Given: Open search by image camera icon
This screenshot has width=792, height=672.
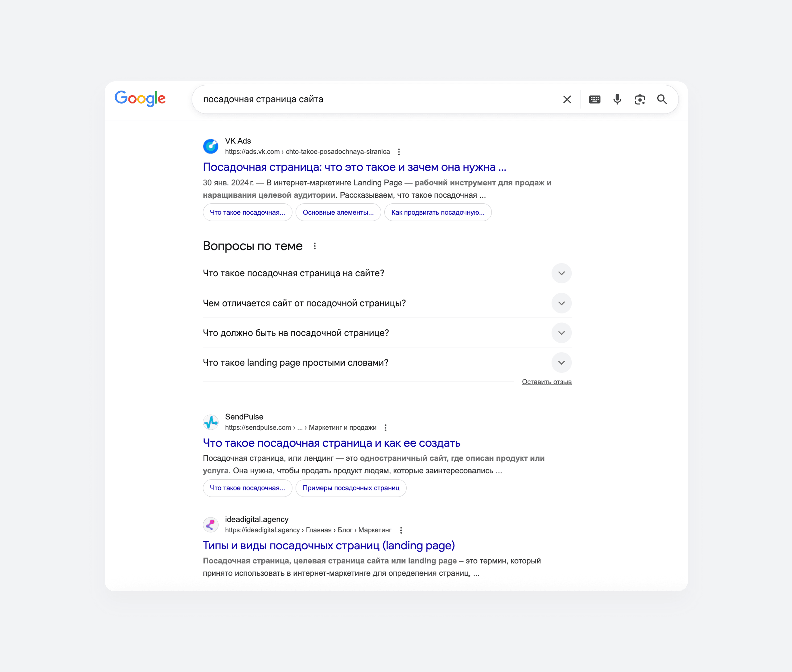Looking at the screenshot, I should coord(640,100).
